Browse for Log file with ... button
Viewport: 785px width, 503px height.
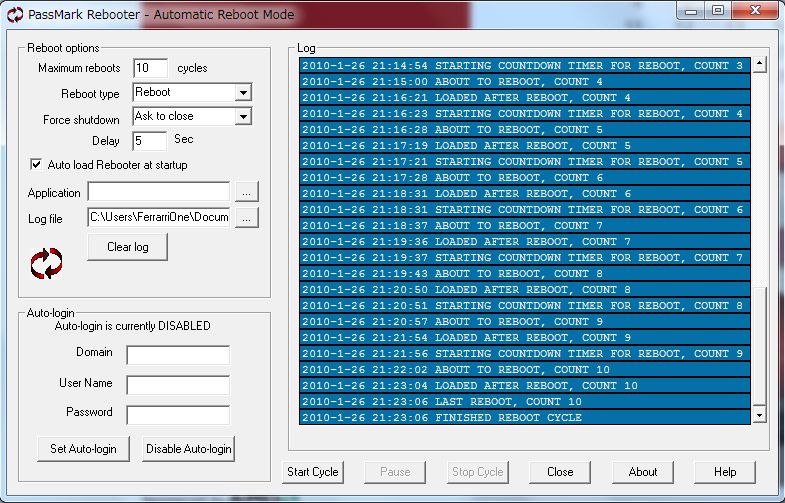click(x=247, y=217)
